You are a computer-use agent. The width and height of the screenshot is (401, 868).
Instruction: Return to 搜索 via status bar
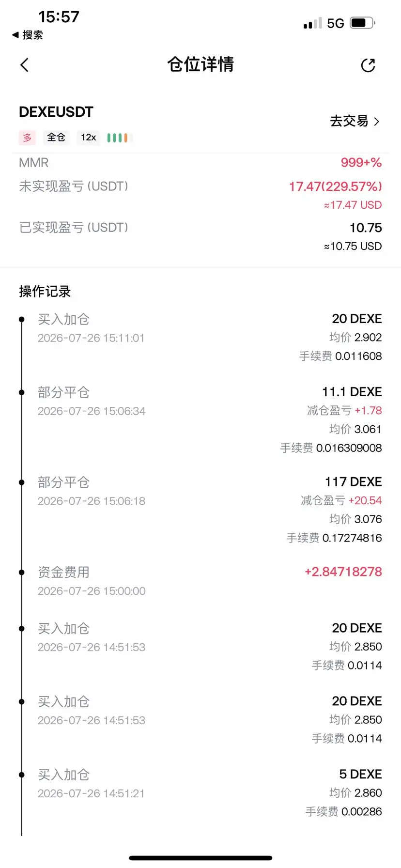pos(28,35)
